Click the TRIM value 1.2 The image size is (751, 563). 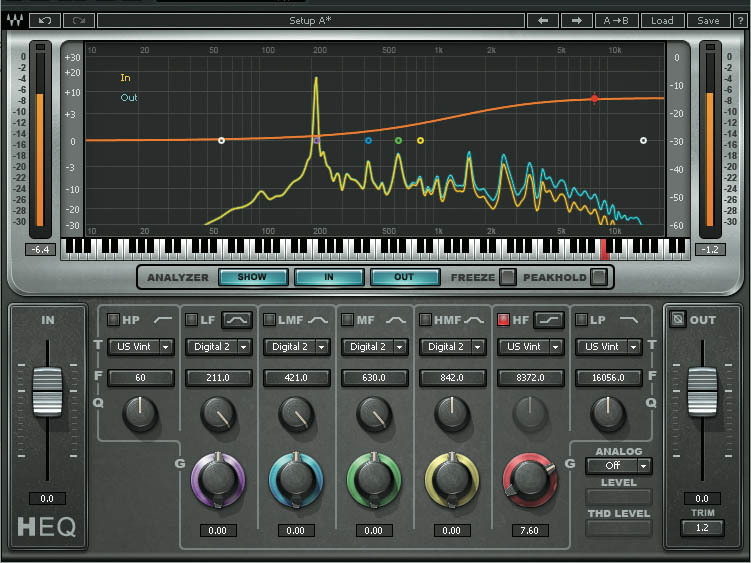[702, 528]
